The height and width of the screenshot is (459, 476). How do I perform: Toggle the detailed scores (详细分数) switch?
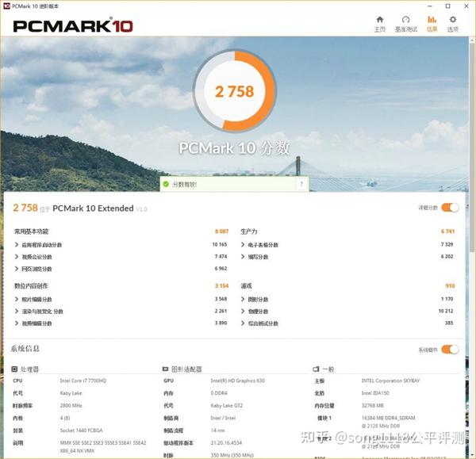pyautogui.click(x=450, y=208)
